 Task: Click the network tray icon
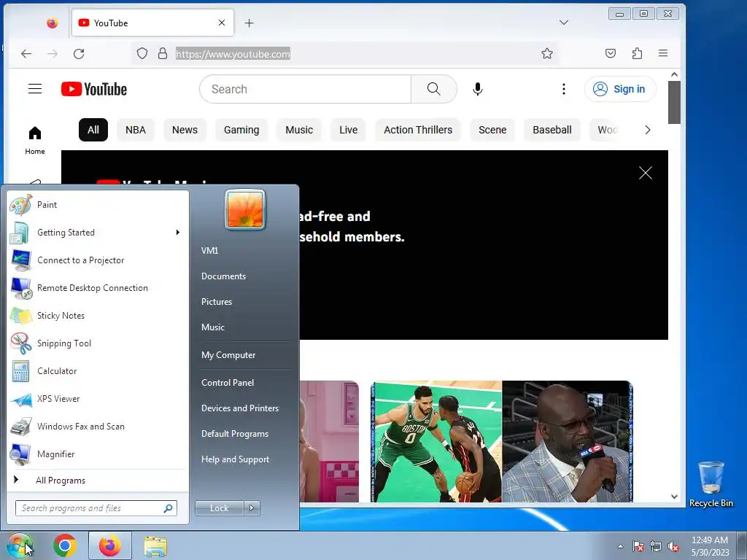(x=656, y=547)
